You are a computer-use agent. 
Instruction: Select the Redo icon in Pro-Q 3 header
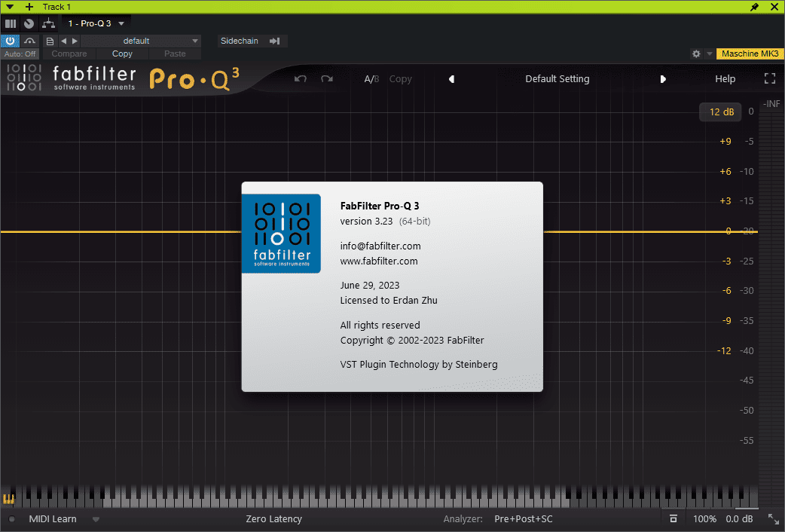click(327, 78)
